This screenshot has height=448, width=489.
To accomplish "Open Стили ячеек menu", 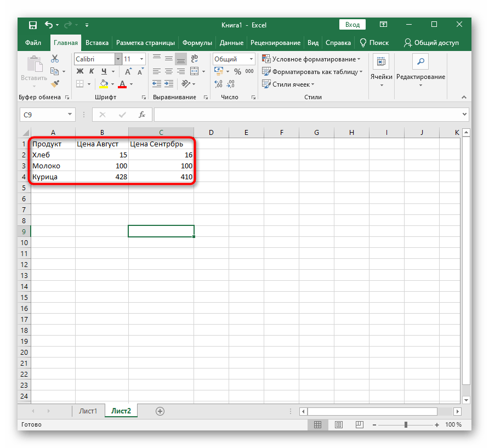I will [x=288, y=84].
